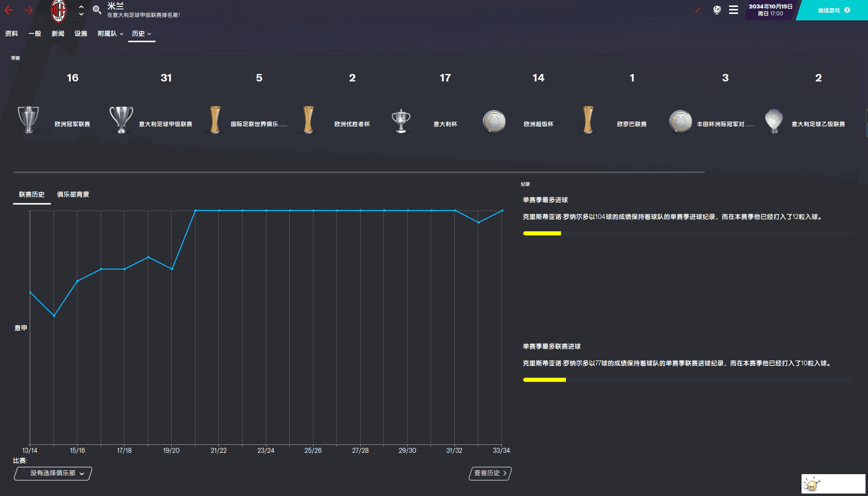Click the pencil edit icon
The image size is (868, 496).
pos(697,10)
